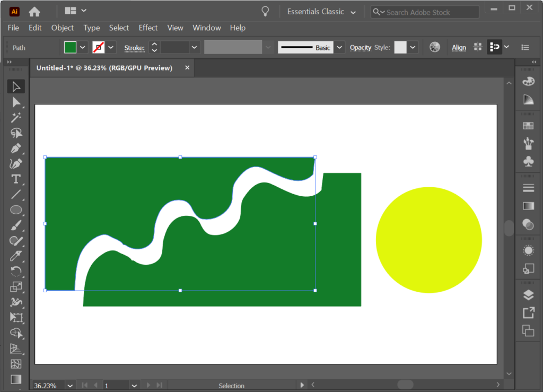Open the Effect menu

[x=148, y=28]
